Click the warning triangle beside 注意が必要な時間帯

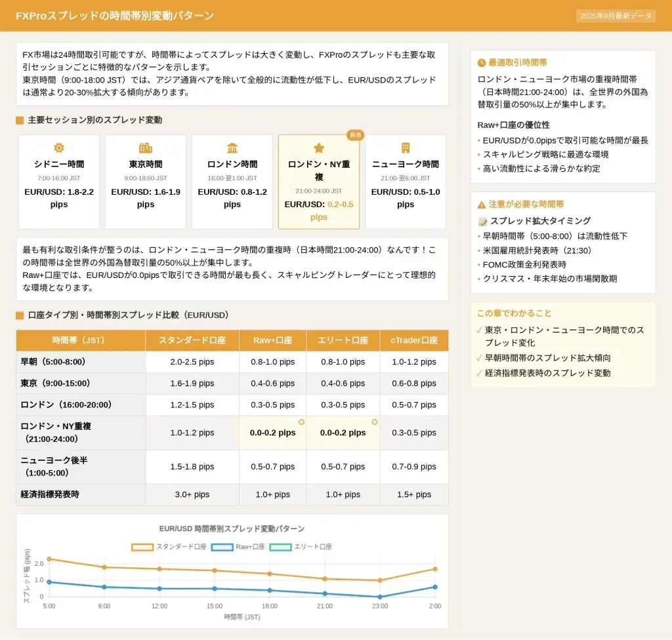(x=482, y=205)
